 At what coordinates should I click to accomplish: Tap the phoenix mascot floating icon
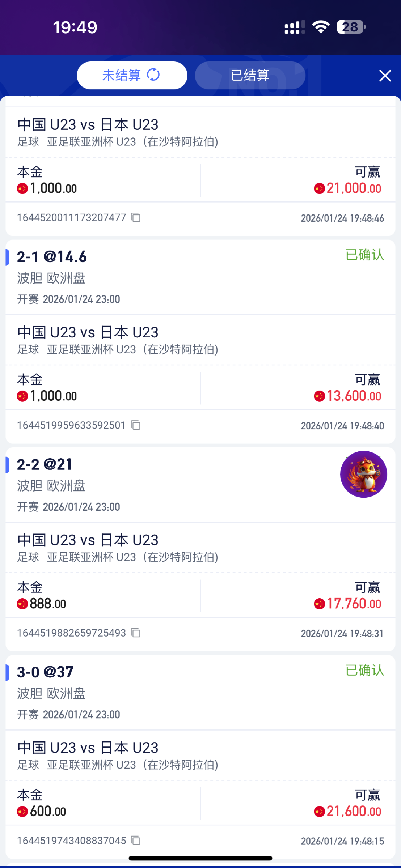coord(363,474)
